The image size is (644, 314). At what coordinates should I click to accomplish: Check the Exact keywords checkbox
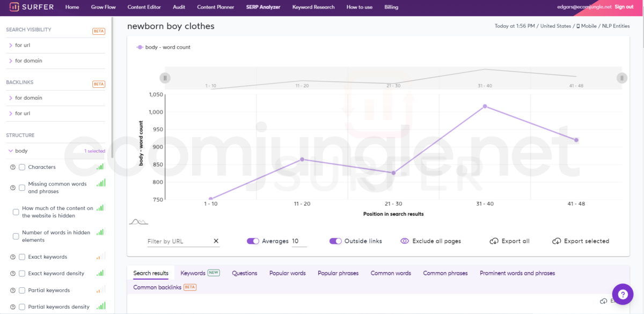[x=22, y=257]
